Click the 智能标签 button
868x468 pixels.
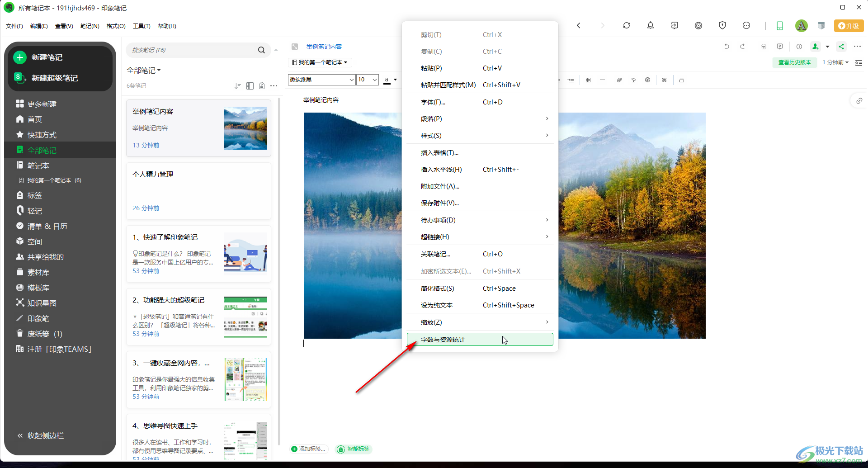click(354, 449)
